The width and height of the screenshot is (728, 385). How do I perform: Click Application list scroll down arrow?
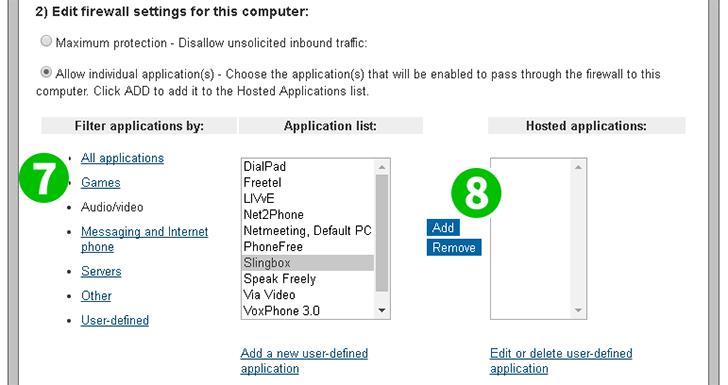pos(382,310)
